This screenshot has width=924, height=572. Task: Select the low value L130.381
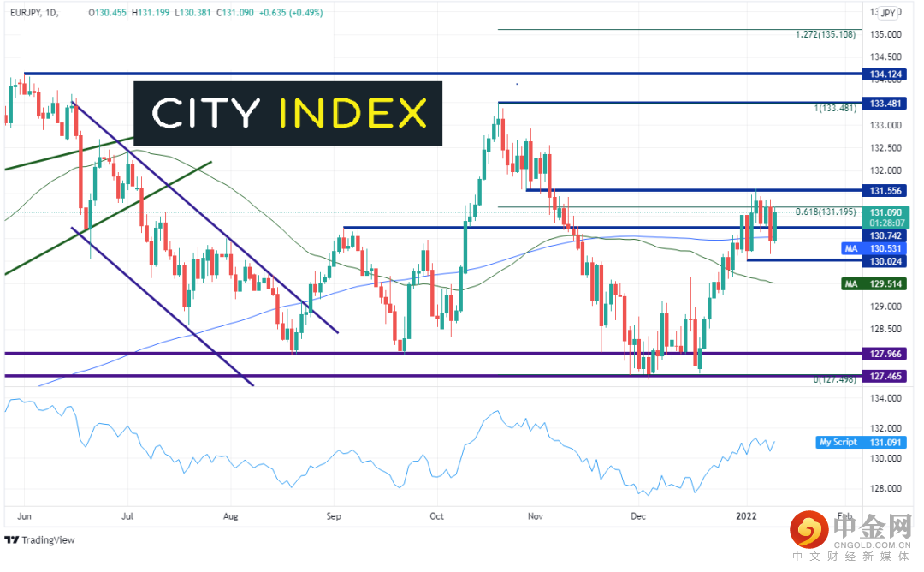[x=192, y=12]
